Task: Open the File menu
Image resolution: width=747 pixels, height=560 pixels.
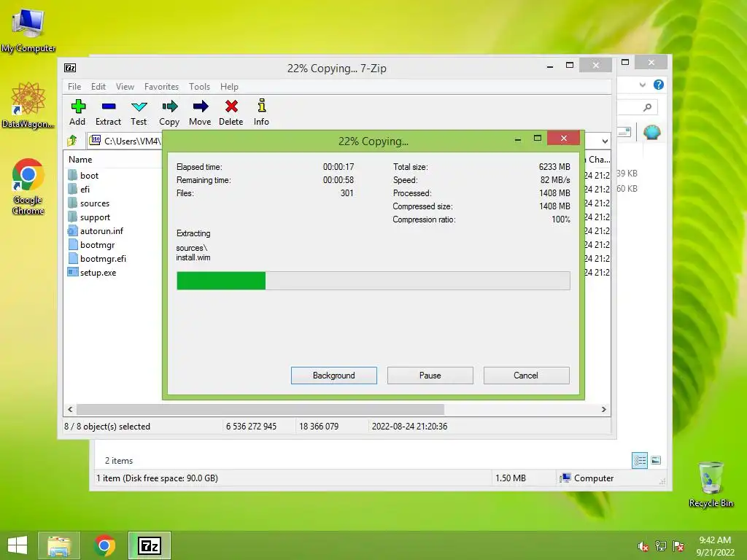Action: pyautogui.click(x=74, y=87)
